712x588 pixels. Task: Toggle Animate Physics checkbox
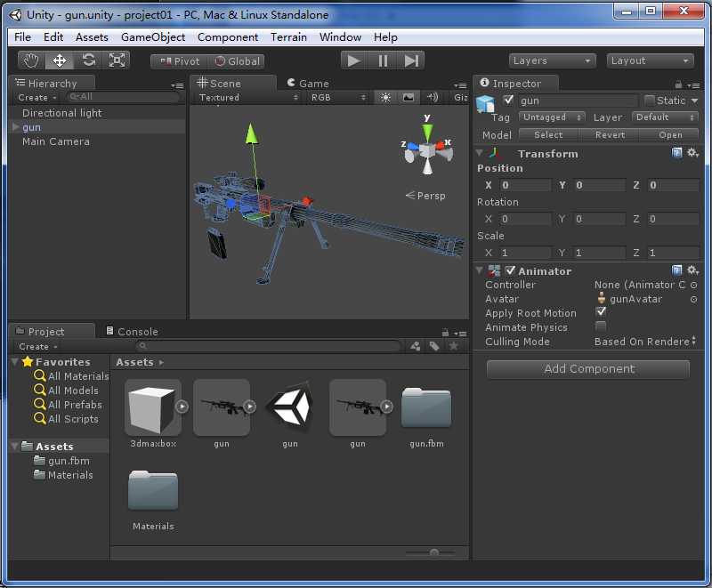tap(601, 326)
